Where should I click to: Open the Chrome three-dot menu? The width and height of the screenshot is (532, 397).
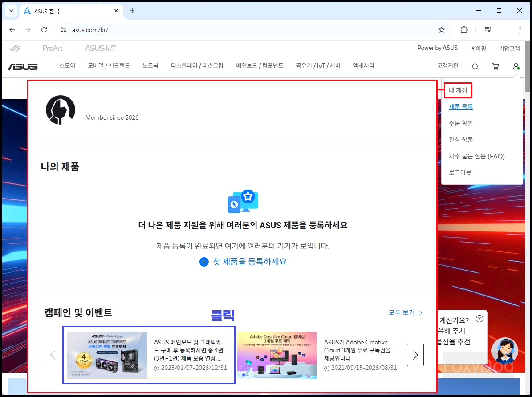coord(520,30)
